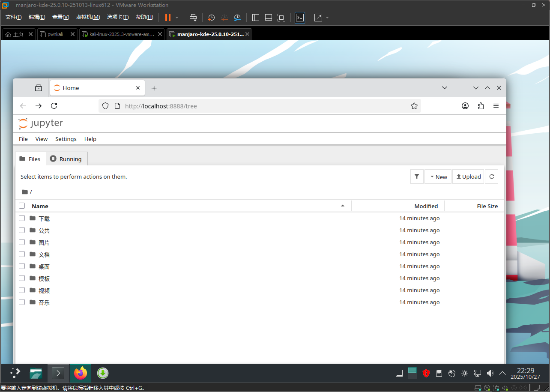550x392 pixels.
Task: Pause the virtual machine in VMware toolbar
Action: tap(168, 18)
